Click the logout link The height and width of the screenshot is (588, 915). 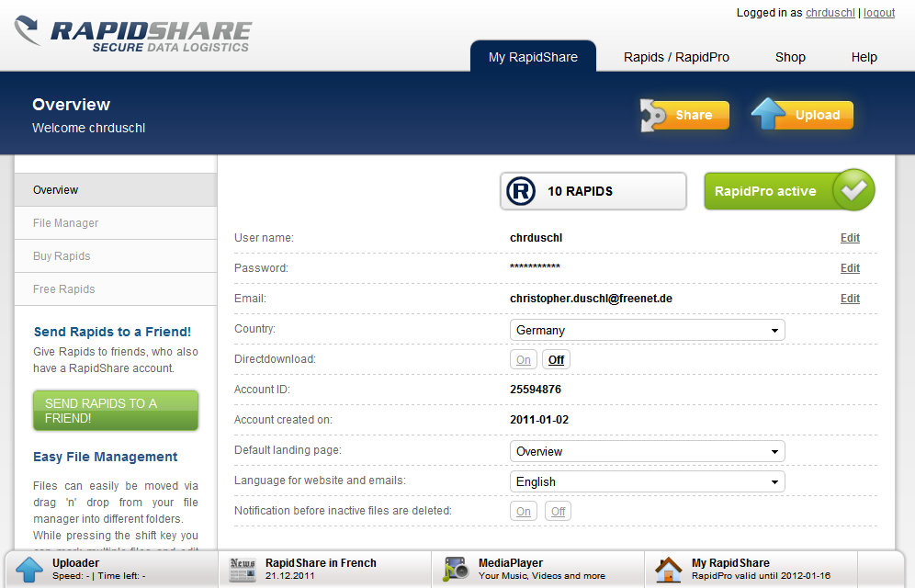pos(879,12)
